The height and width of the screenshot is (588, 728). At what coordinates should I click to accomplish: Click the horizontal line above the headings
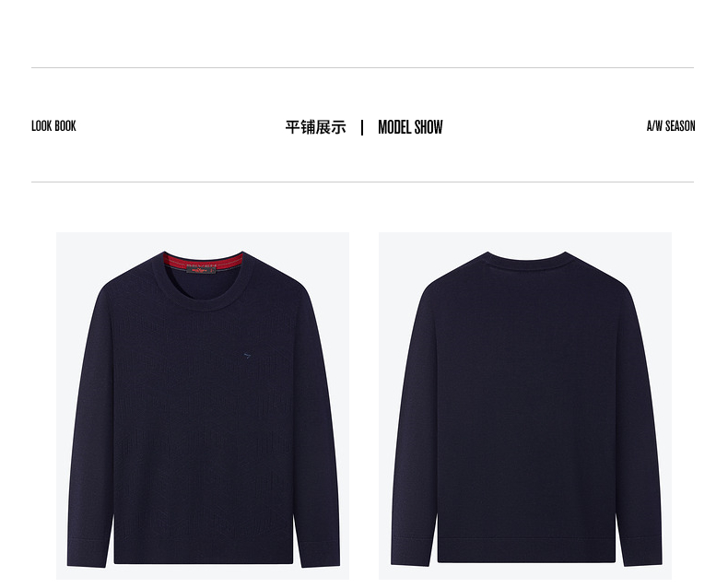tap(362, 68)
